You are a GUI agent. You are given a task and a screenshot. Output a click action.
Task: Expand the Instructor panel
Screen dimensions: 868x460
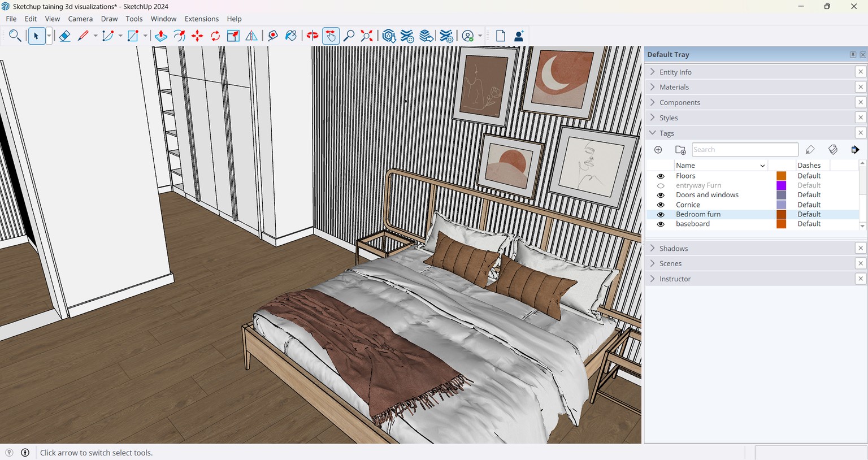[653, 279]
